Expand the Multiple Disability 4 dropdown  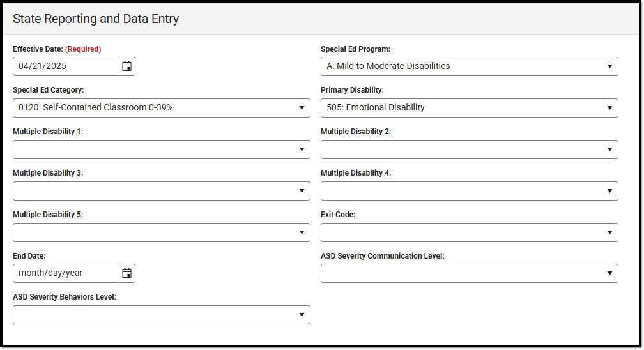click(469, 191)
